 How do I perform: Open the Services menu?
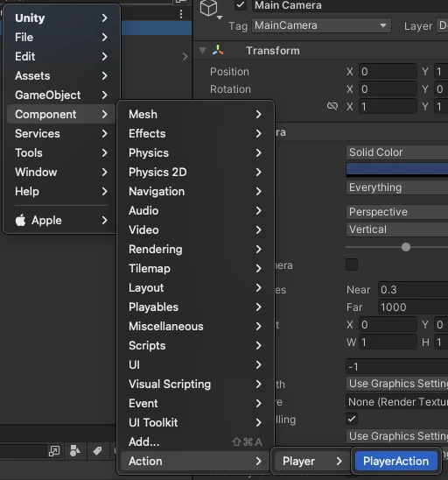(61, 133)
